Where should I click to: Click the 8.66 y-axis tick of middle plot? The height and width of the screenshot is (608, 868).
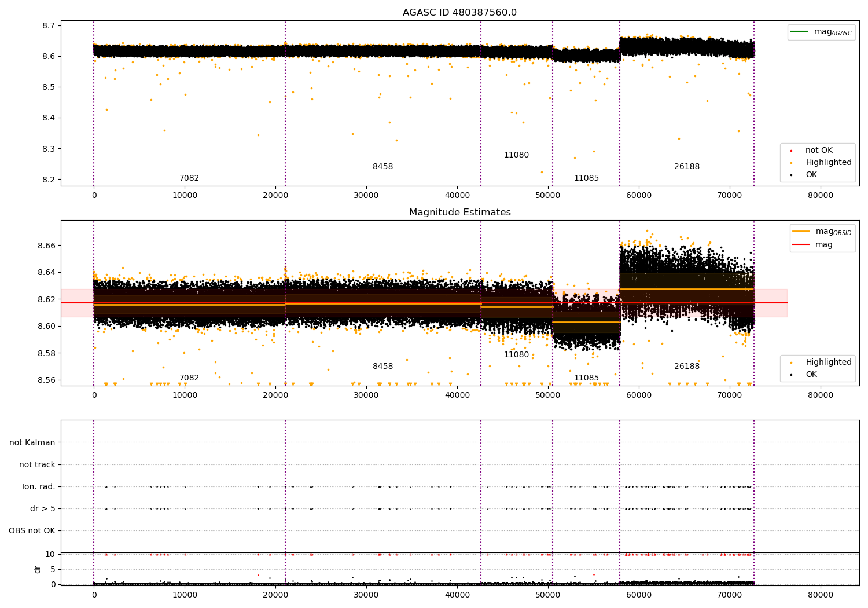pyautogui.click(x=46, y=246)
